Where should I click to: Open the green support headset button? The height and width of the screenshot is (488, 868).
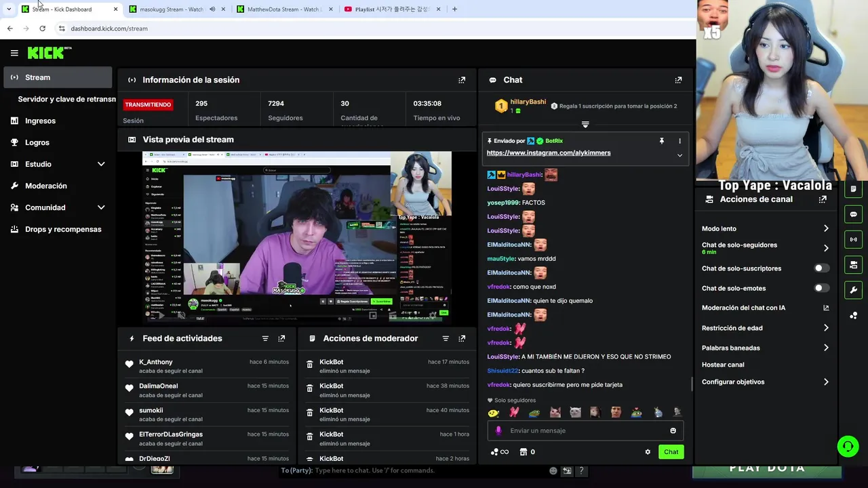[x=848, y=446]
